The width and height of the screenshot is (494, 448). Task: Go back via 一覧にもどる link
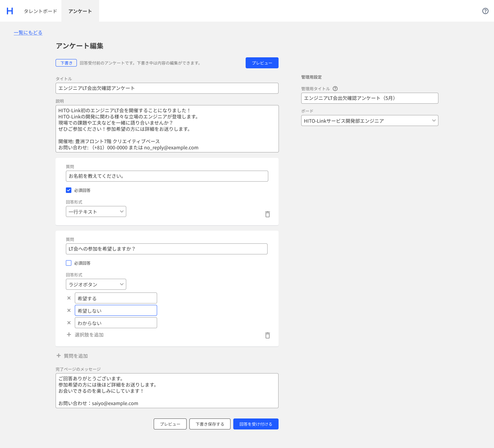pos(28,33)
